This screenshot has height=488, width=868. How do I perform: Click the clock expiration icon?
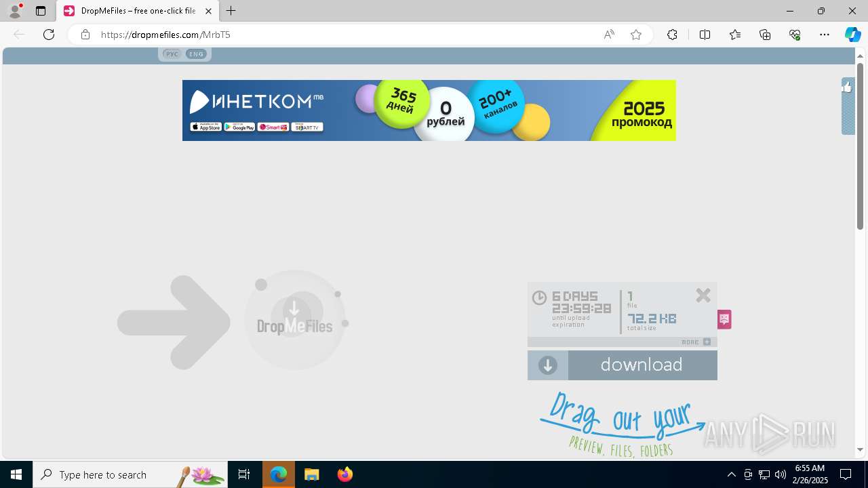point(539,298)
